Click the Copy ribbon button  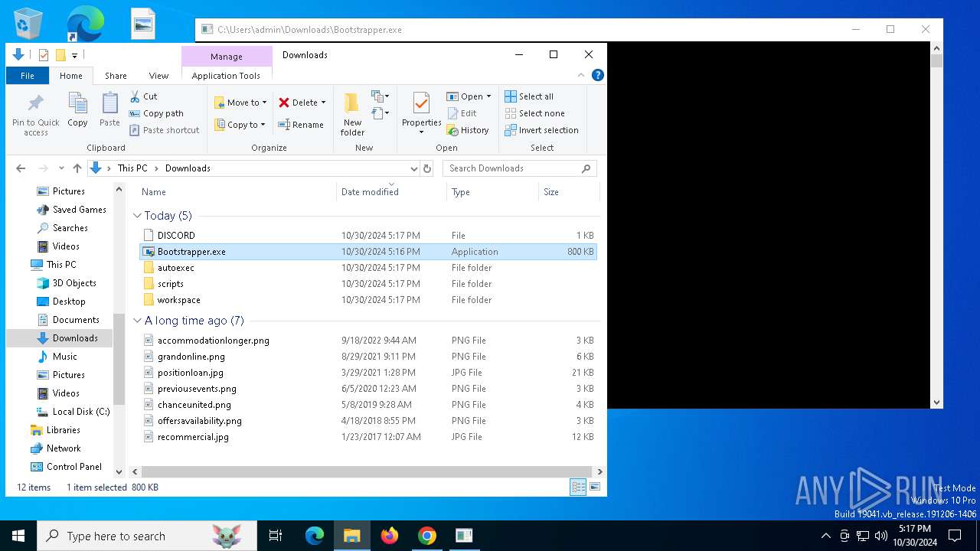[77, 109]
